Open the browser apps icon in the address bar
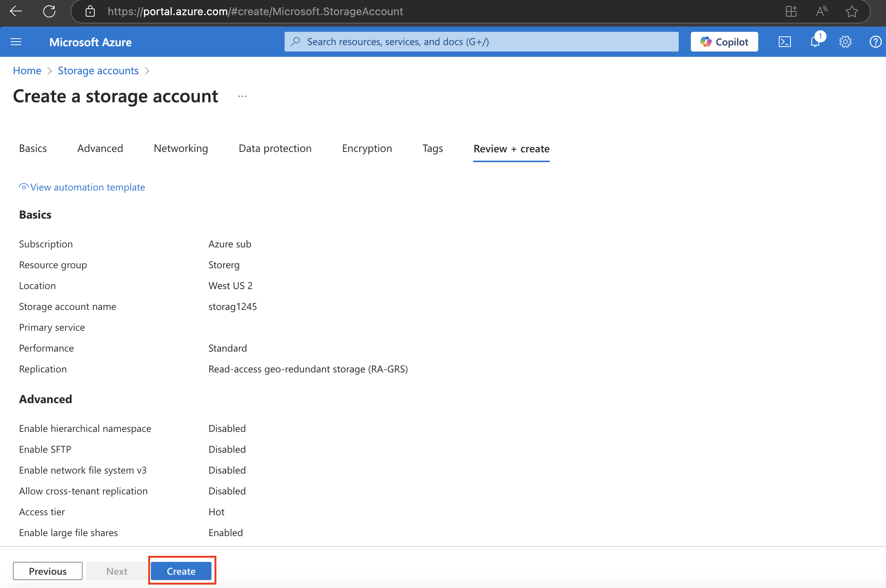The width and height of the screenshot is (886, 588). (x=791, y=11)
